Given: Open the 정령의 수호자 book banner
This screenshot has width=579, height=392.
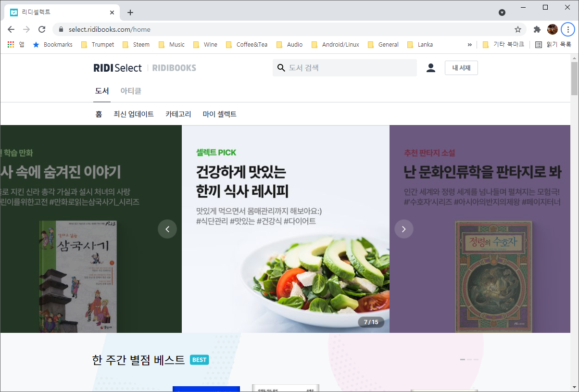Looking at the screenshot, I should click(x=480, y=229).
